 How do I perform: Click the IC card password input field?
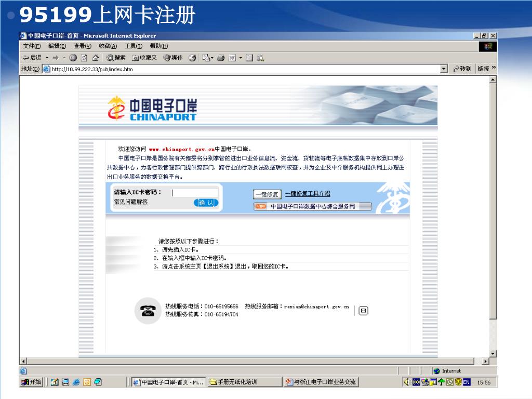tap(195, 193)
